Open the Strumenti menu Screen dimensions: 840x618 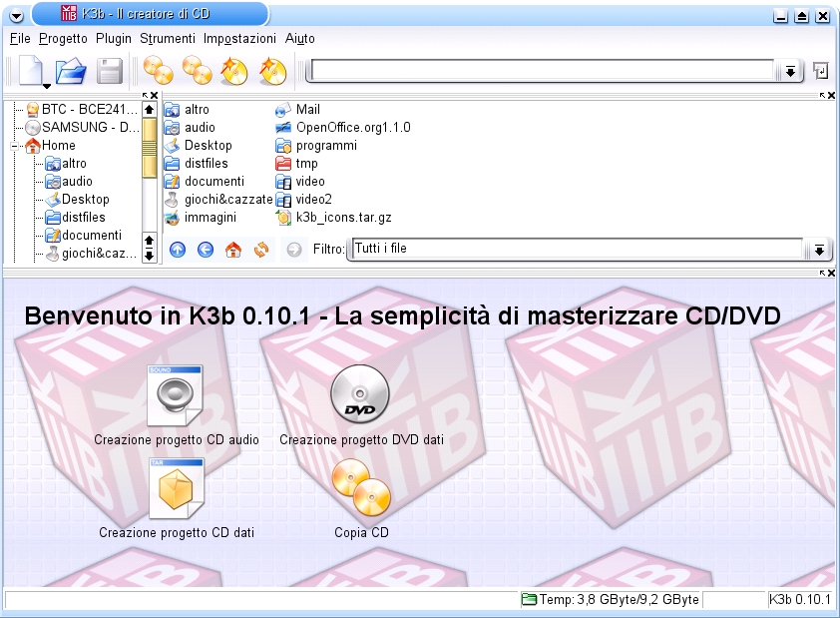click(x=168, y=39)
